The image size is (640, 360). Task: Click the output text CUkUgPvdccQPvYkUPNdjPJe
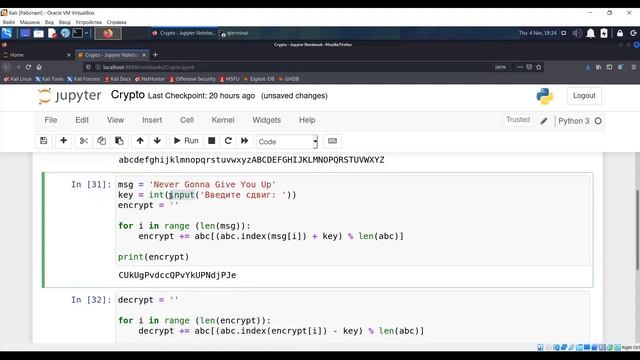pos(177,275)
